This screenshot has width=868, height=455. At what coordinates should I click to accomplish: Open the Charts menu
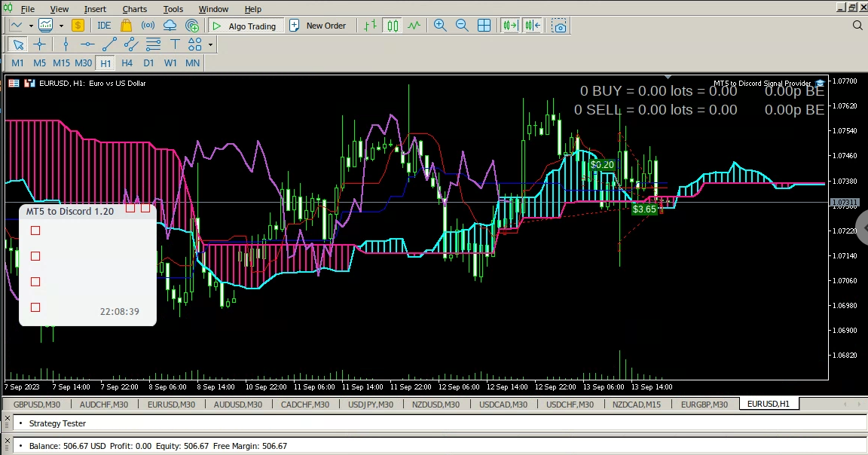135,9
